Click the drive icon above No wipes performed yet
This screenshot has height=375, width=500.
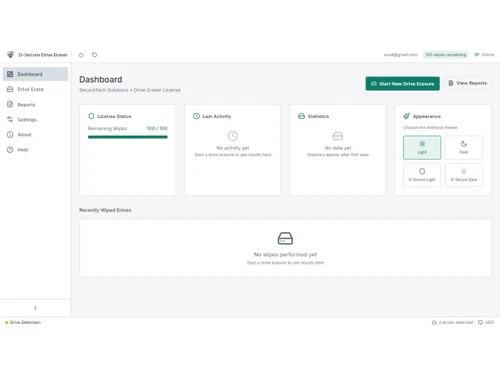[x=285, y=238]
